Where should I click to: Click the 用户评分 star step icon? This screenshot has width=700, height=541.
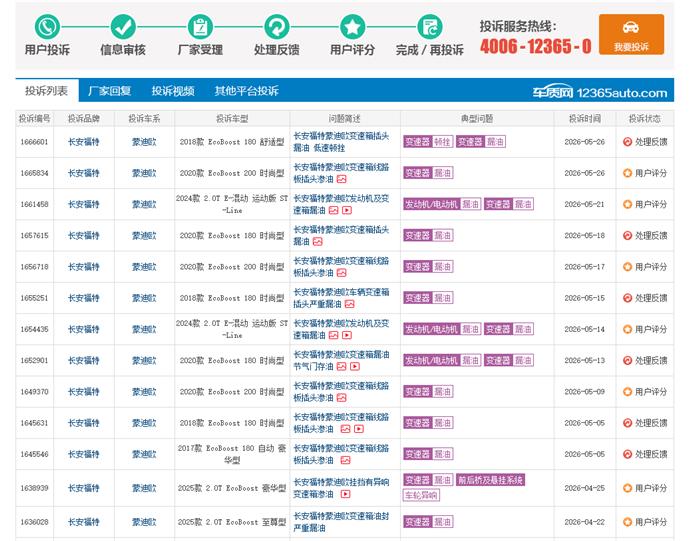pyautogui.click(x=353, y=27)
